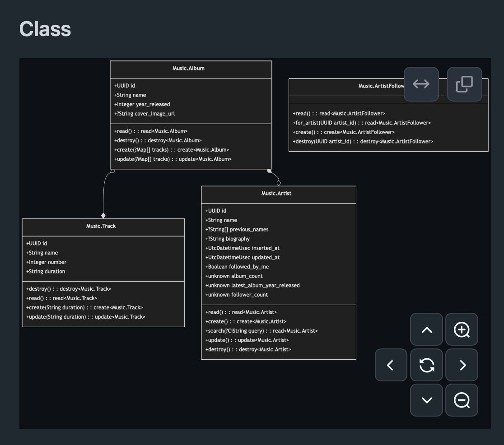Select the Music.Artist class header

[x=276, y=194]
